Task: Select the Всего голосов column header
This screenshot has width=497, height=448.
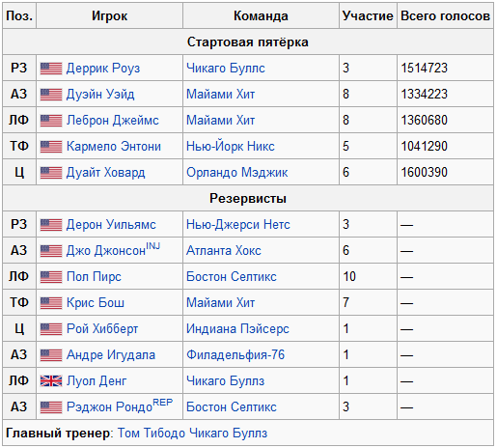Action: click(x=445, y=15)
